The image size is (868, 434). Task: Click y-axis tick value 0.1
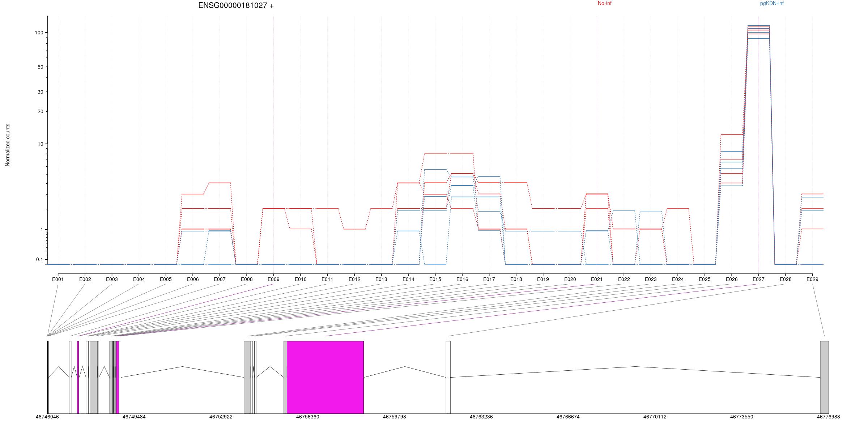click(x=39, y=259)
